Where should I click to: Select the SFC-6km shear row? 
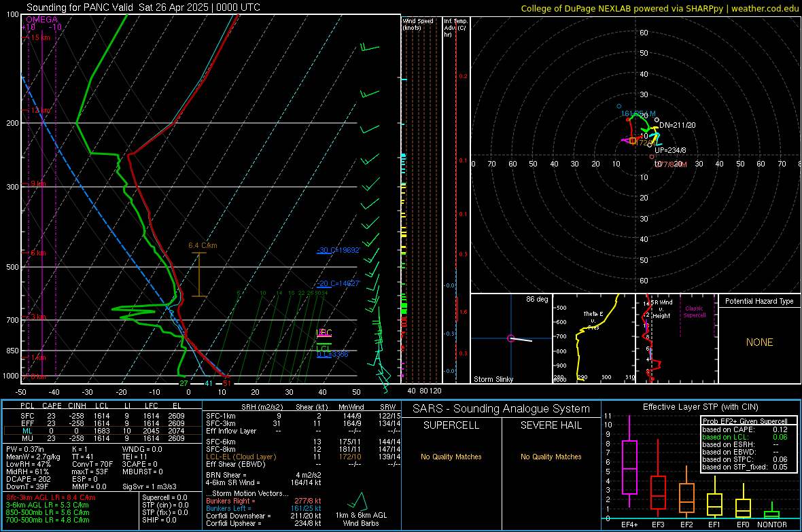point(303,442)
